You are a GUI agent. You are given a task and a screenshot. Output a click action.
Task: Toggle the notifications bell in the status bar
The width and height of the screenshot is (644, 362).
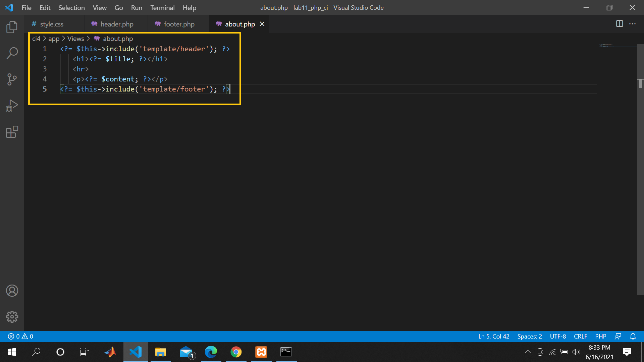pyautogui.click(x=633, y=336)
